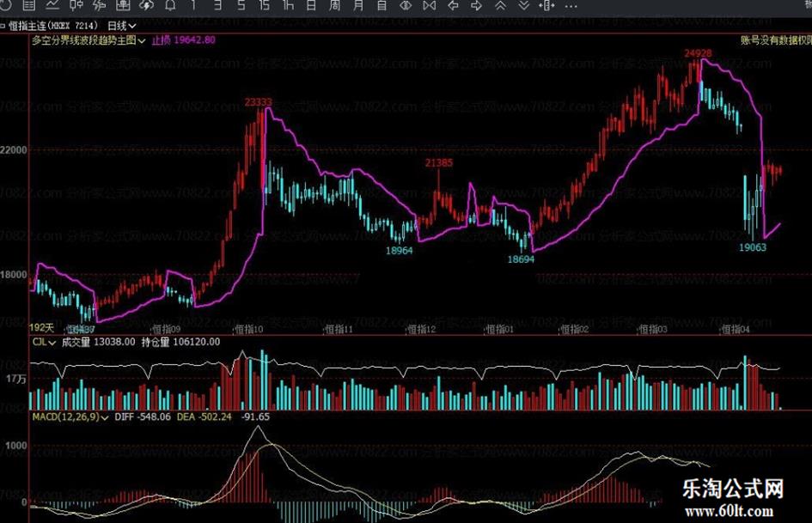Screen dimensions: 812x523
Task: Click the 1000 MACD axis label
Action: coord(16,446)
